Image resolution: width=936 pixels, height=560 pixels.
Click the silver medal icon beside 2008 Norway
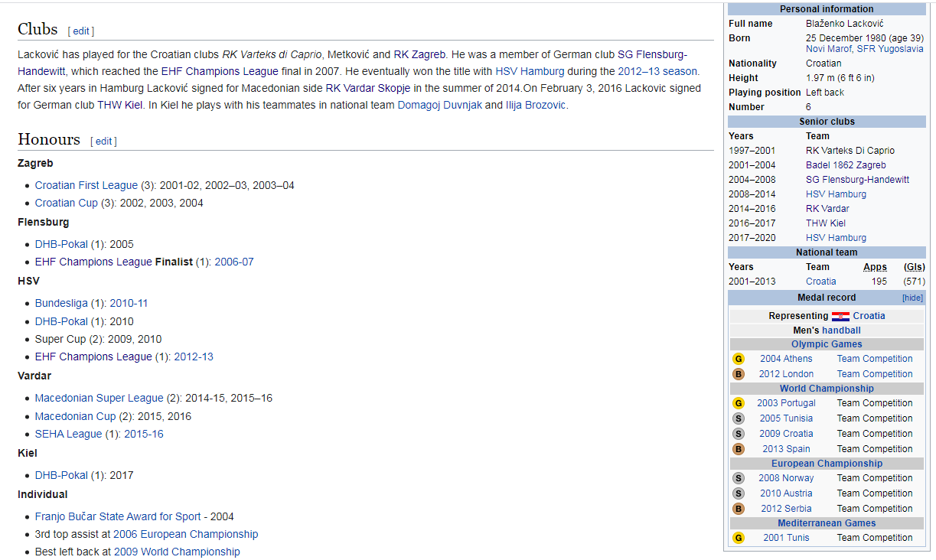tap(738, 478)
